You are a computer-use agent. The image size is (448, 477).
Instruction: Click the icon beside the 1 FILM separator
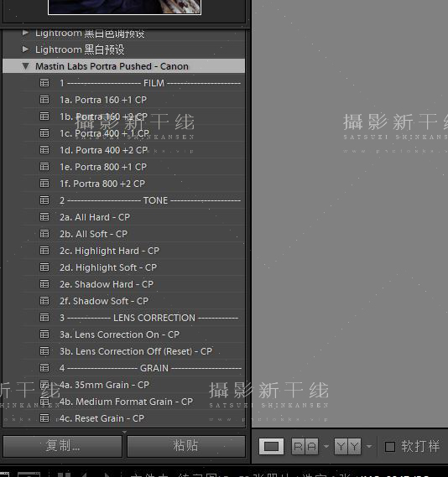tap(44, 83)
